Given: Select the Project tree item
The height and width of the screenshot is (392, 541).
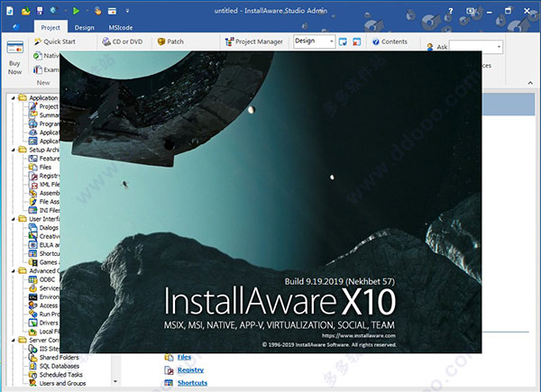Looking at the screenshot, I should [44, 106].
